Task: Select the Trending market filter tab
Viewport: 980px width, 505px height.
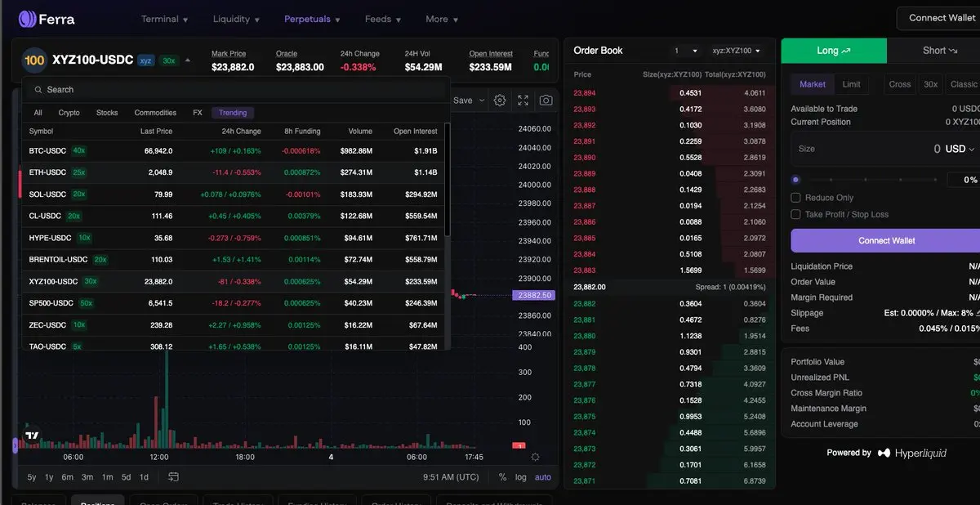Action: click(x=233, y=113)
